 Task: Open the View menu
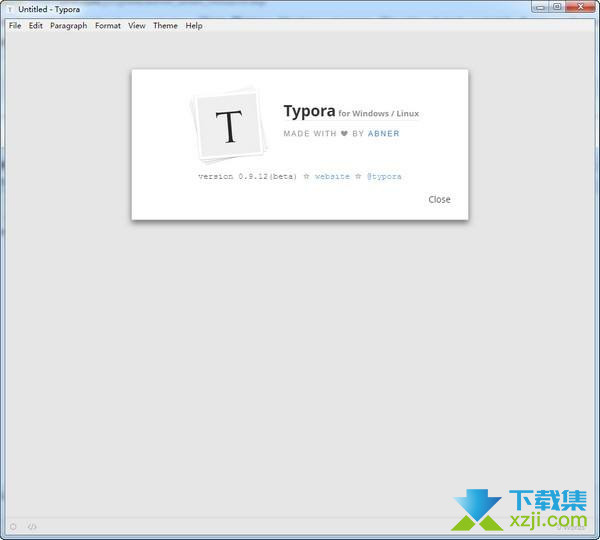[x=137, y=26]
